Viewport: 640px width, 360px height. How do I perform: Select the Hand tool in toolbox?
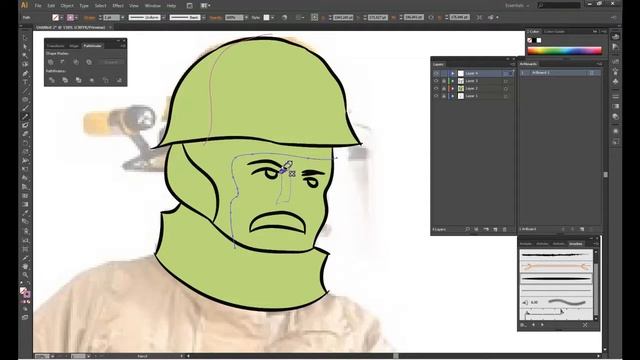coord(25,266)
